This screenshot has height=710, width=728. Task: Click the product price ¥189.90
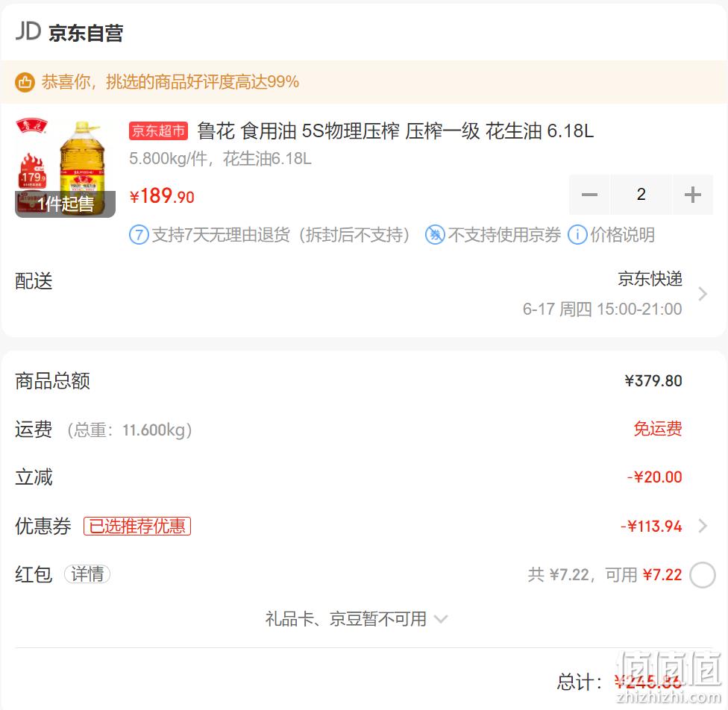[x=162, y=196]
